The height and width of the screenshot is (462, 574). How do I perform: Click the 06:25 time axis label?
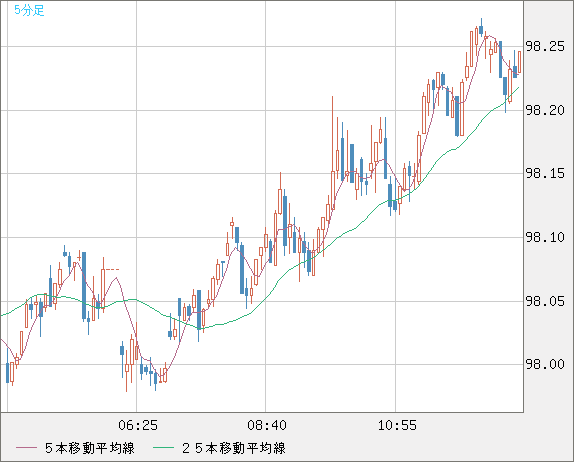point(138,425)
